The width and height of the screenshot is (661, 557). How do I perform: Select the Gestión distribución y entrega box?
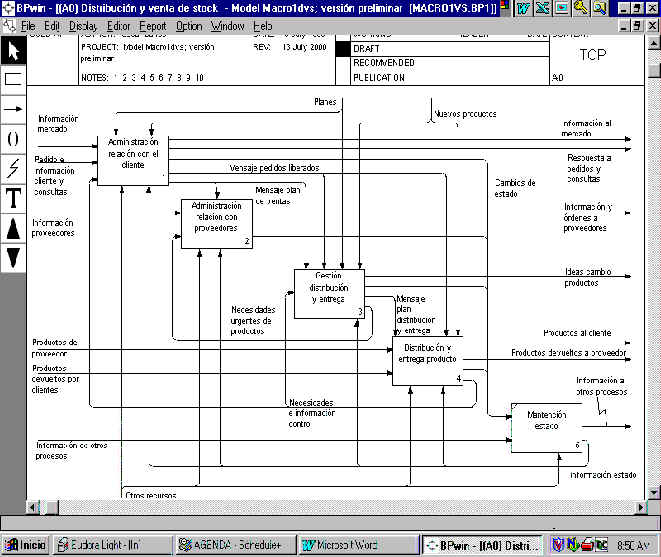coord(329,294)
